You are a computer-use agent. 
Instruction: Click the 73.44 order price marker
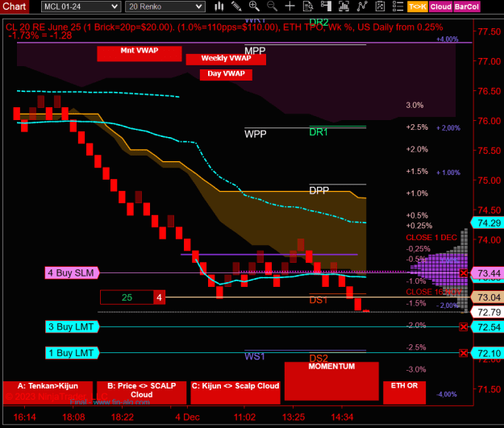pos(488,273)
